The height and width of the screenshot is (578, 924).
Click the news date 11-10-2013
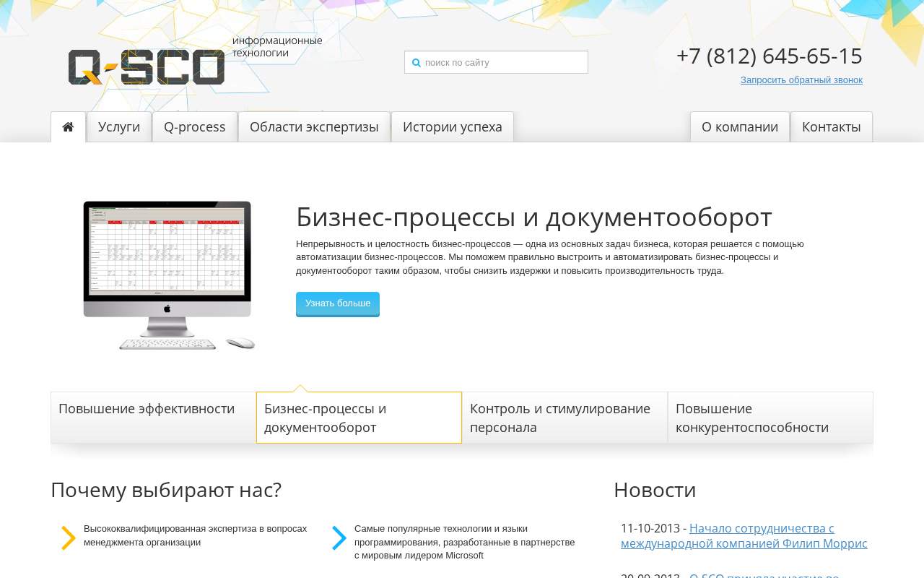click(650, 528)
